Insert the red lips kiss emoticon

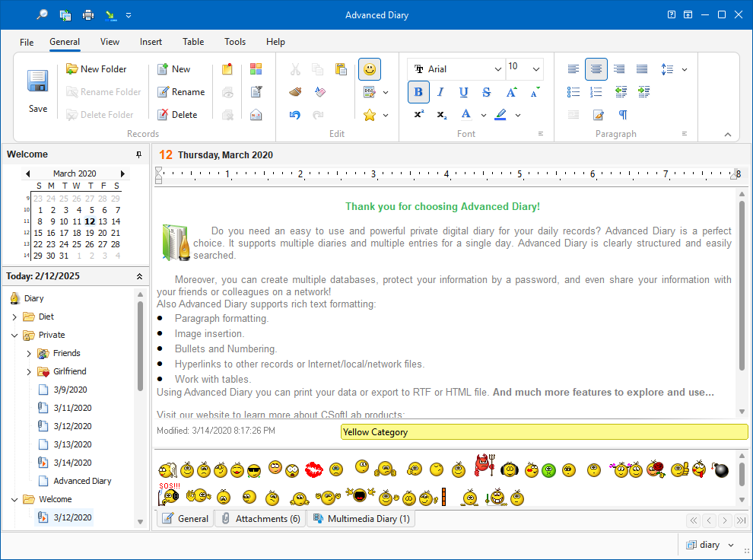pos(314,469)
